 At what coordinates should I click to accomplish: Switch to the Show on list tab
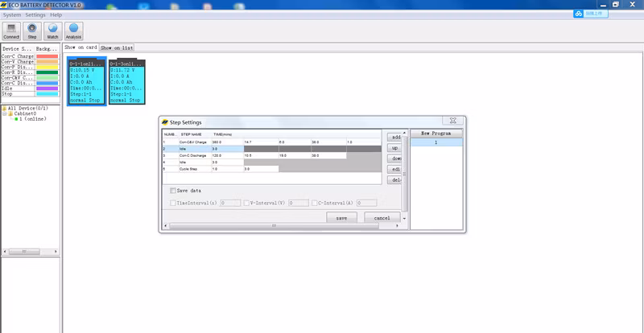click(x=117, y=48)
